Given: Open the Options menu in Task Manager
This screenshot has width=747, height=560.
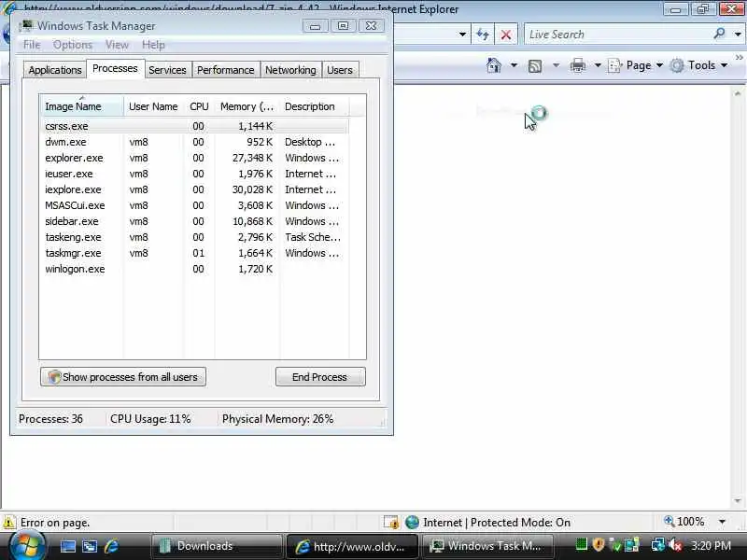Looking at the screenshot, I should coord(73,45).
